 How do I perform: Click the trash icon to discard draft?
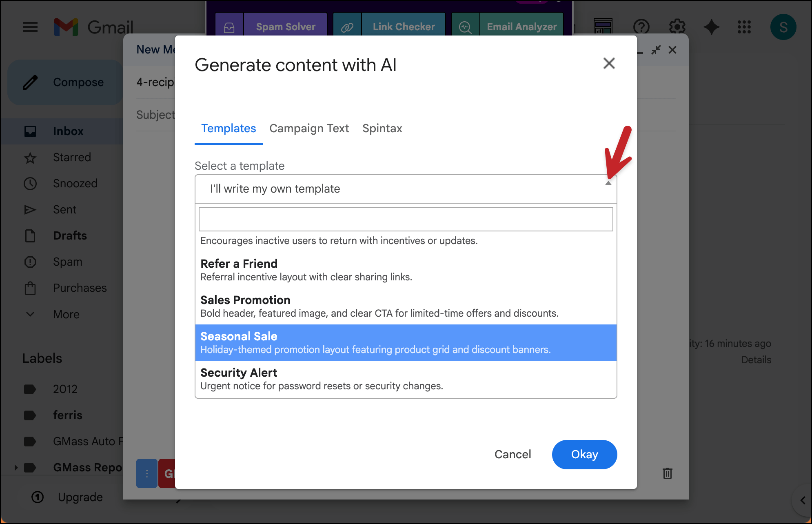(x=667, y=473)
